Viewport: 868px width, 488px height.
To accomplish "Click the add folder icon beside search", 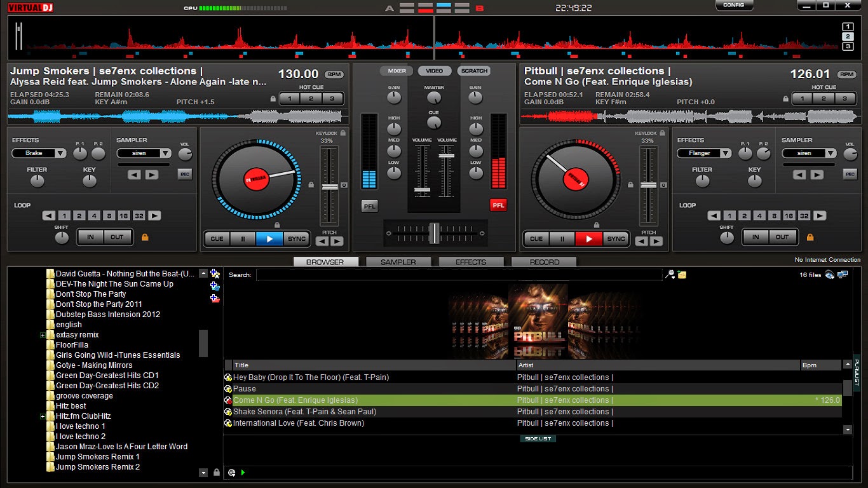I will (x=682, y=274).
